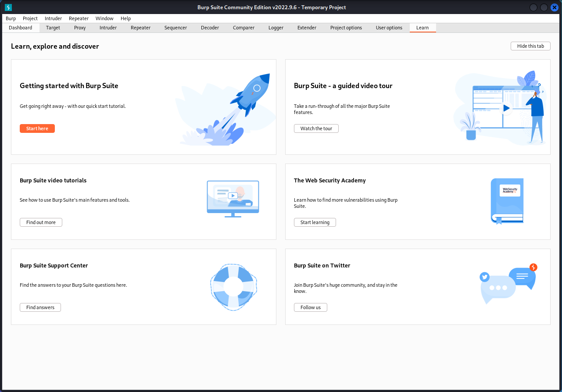This screenshot has width=562, height=392.
Task: Switch to the User options tab
Action: (x=389, y=28)
